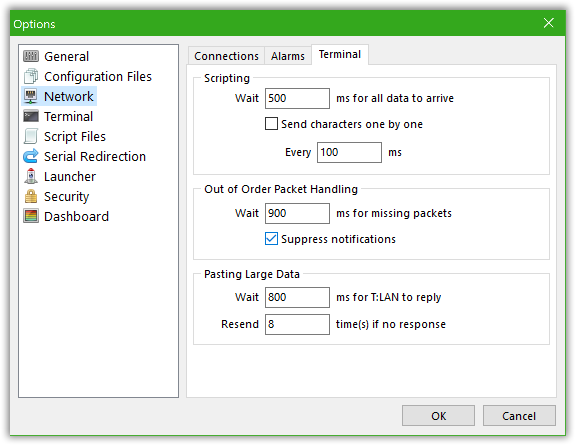This screenshot has height=446, width=576.
Task: Select the Terminal tab at top
Action: click(x=340, y=54)
